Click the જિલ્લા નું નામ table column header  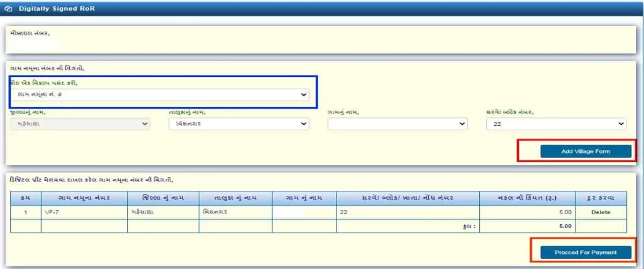[x=163, y=198]
